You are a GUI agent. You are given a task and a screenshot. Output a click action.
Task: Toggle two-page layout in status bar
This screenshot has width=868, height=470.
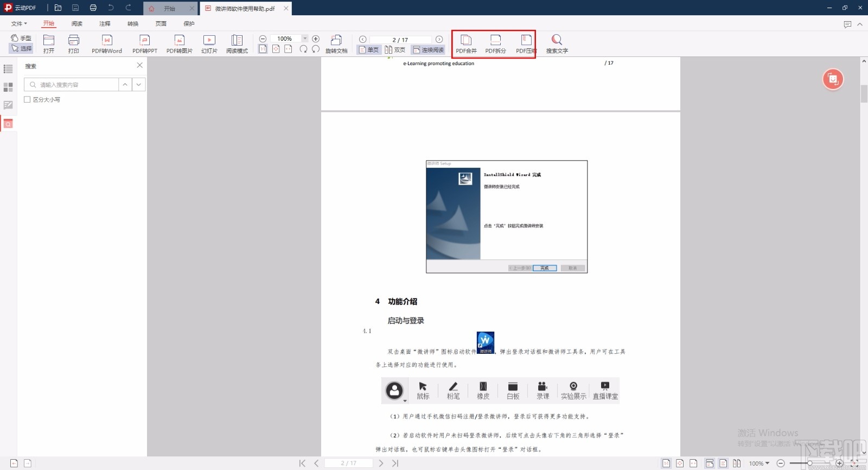click(x=737, y=463)
